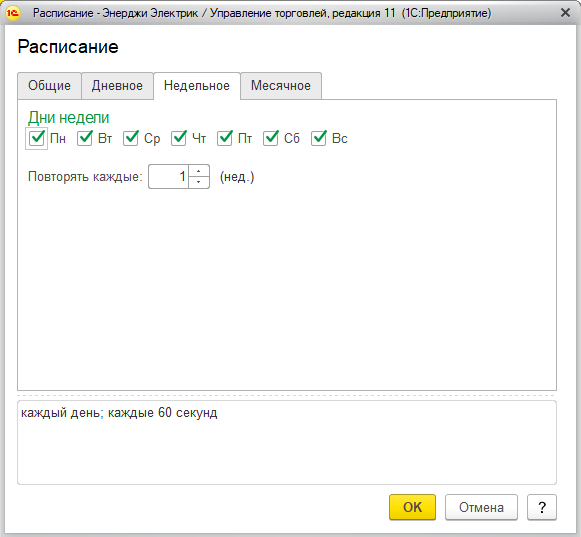Focus the Повторять каждые number field
Viewport: 581px width, 537px height.
point(169,176)
